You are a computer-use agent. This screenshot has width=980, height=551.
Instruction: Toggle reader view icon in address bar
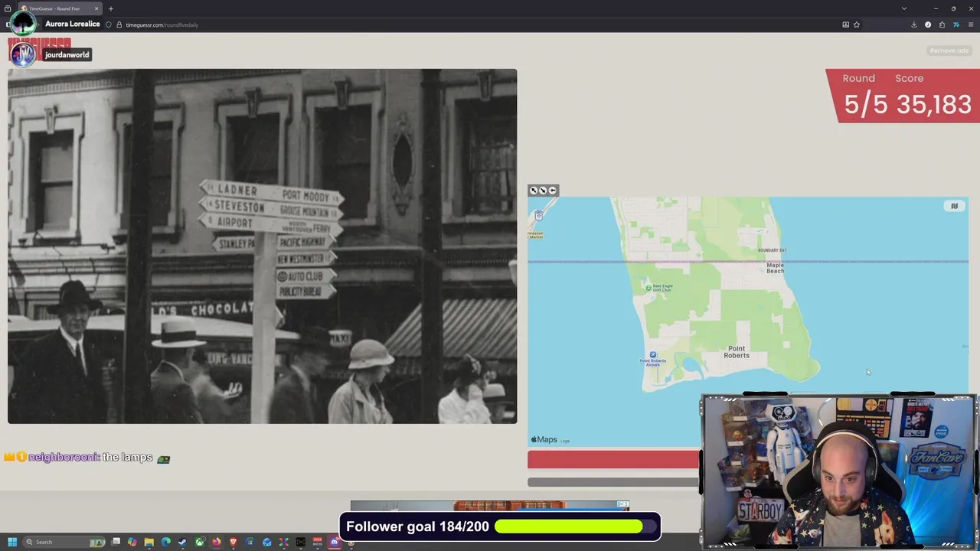pos(845,24)
